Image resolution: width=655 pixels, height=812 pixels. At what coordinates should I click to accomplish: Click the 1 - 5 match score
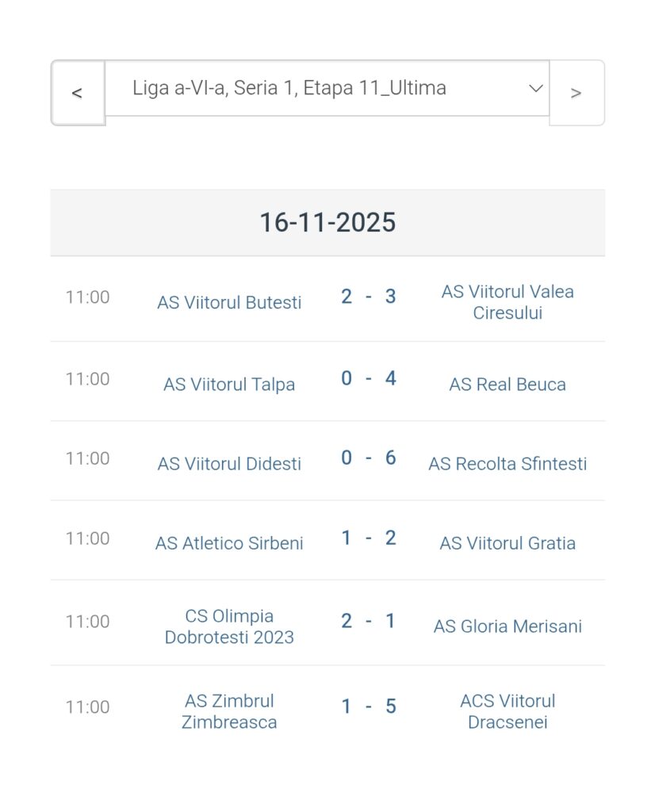pyautogui.click(x=368, y=707)
